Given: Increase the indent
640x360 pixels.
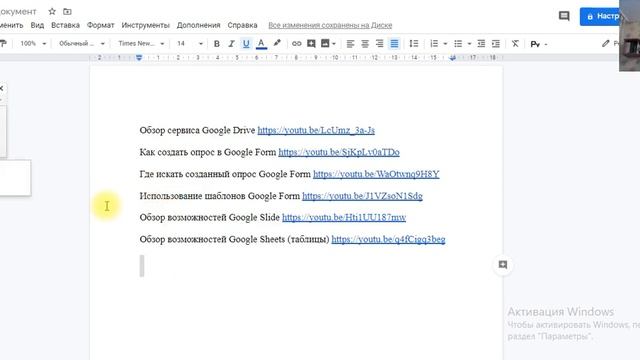Looking at the screenshot, I should click(496, 44).
